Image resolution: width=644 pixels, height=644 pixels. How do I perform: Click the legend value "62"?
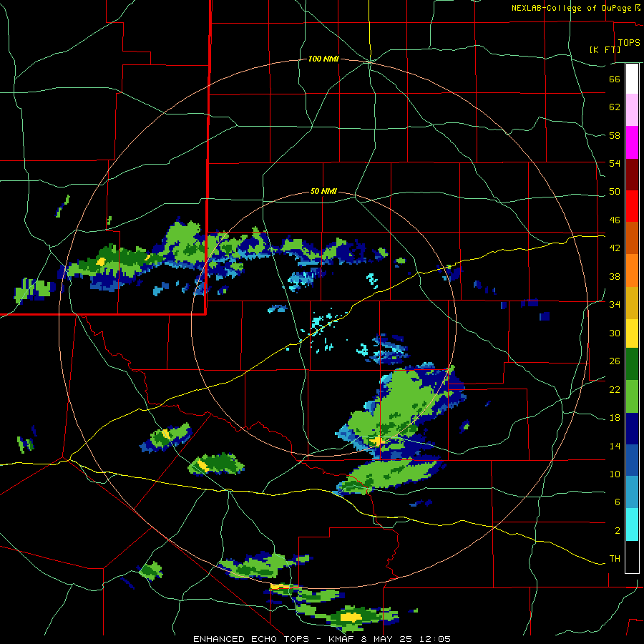(x=615, y=107)
